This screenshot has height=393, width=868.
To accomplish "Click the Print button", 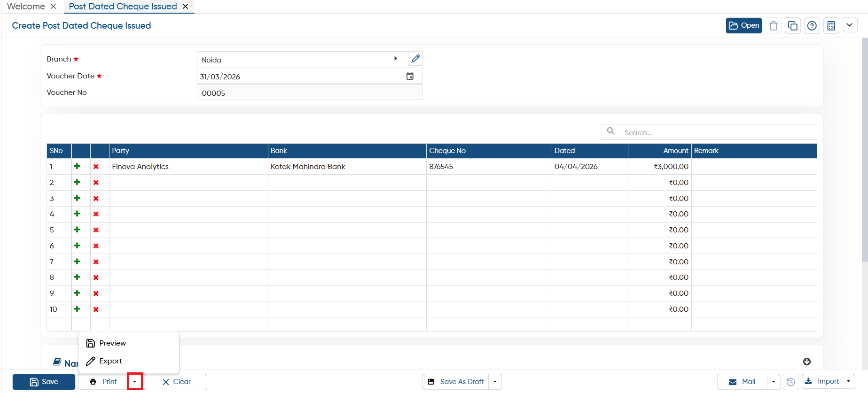I will click(103, 382).
